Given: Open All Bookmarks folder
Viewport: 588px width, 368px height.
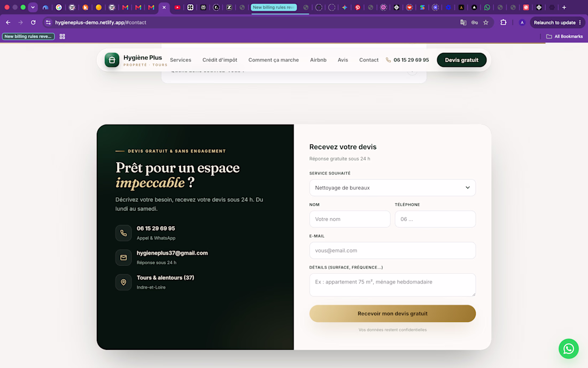Looking at the screenshot, I should (564, 36).
